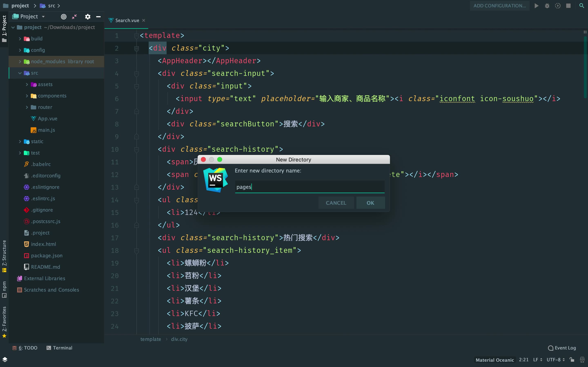The image size is (588, 367).
Task: Click CANCEL to dismiss new directory dialog
Action: pos(336,203)
